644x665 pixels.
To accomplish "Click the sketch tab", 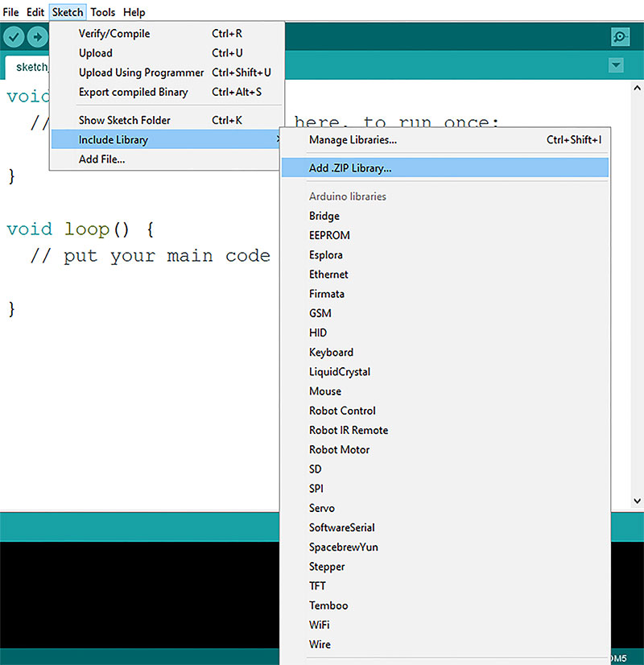I will [x=27, y=68].
